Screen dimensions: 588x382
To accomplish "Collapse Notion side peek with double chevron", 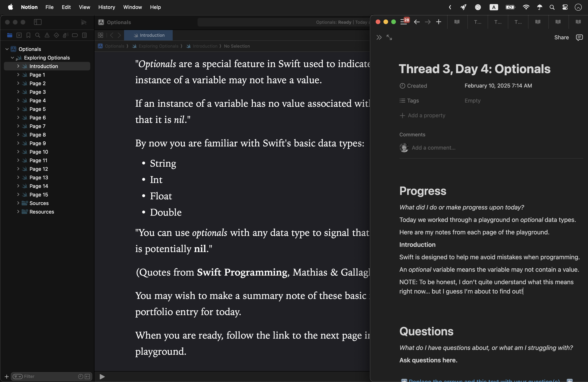I will click(379, 38).
